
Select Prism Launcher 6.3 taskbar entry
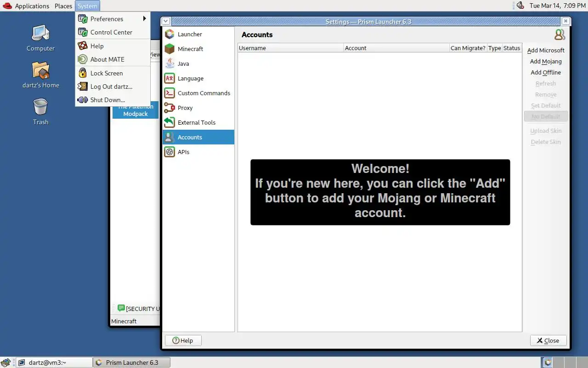[x=132, y=362]
